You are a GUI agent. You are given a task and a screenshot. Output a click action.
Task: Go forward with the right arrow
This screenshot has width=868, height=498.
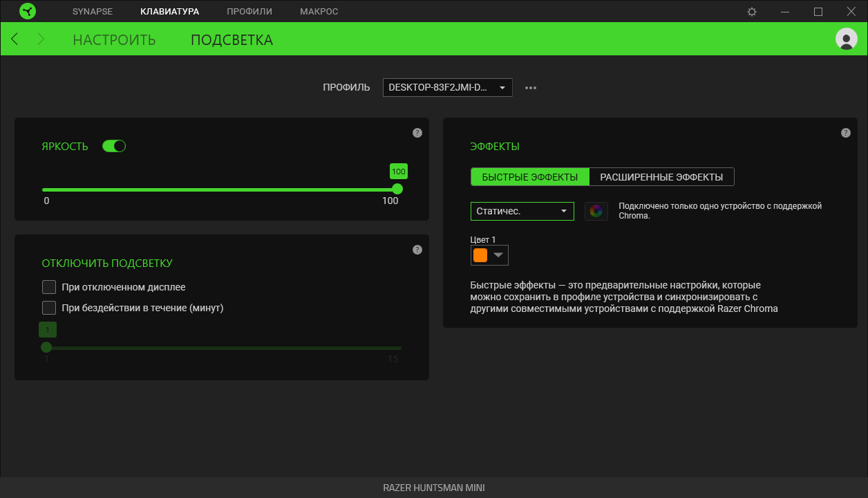click(x=41, y=39)
